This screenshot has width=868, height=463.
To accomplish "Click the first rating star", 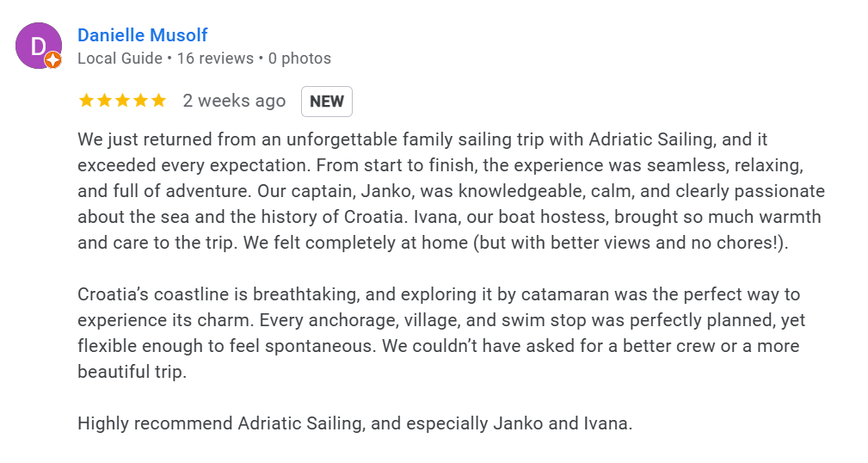I will (x=86, y=101).
